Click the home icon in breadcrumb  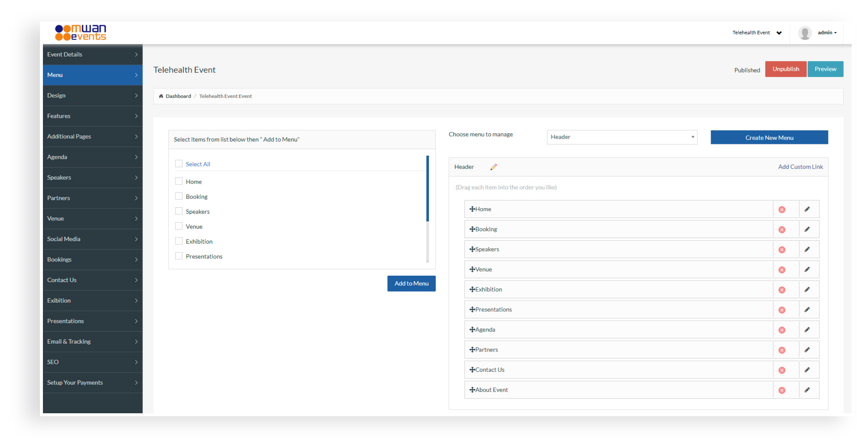(x=161, y=96)
